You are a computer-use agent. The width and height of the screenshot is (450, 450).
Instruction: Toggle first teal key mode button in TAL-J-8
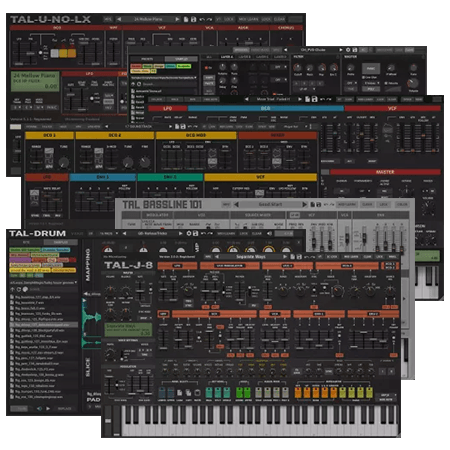point(209,392)
